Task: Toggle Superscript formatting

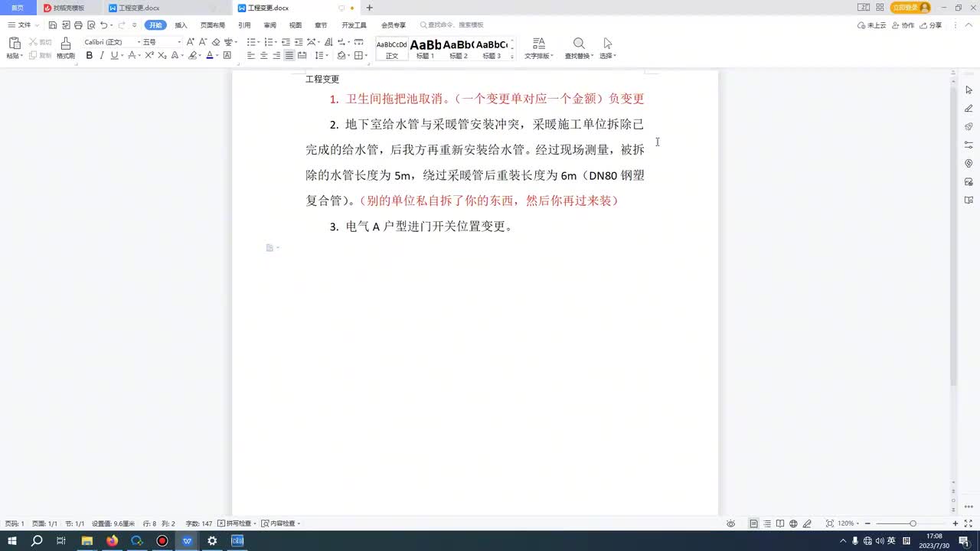Action: click(x=149, y=55)
